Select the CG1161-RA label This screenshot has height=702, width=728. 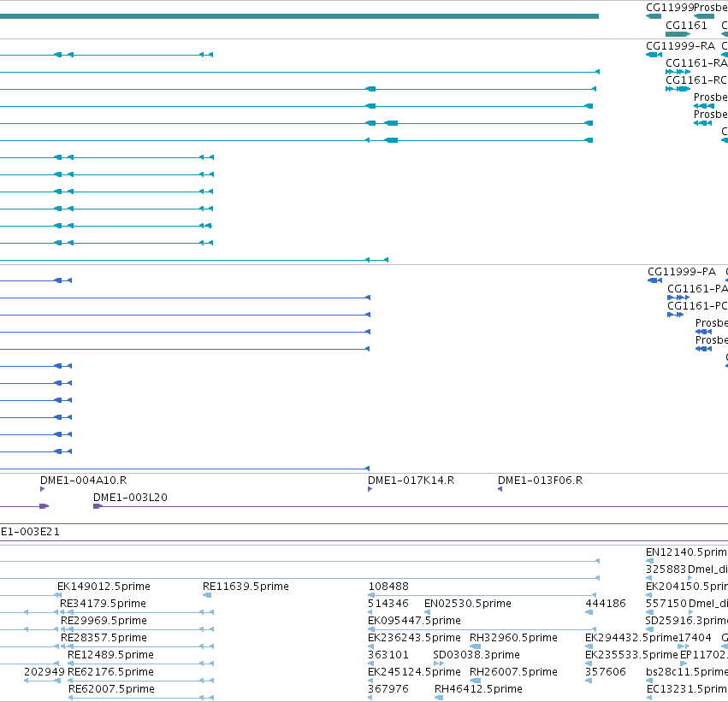tap(696, 62)
